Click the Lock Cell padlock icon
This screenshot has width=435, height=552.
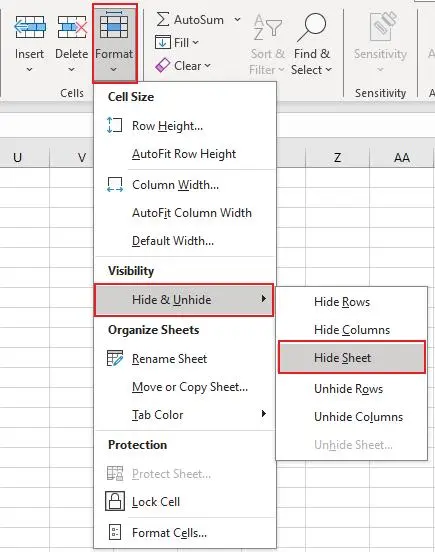coord(115,501)
